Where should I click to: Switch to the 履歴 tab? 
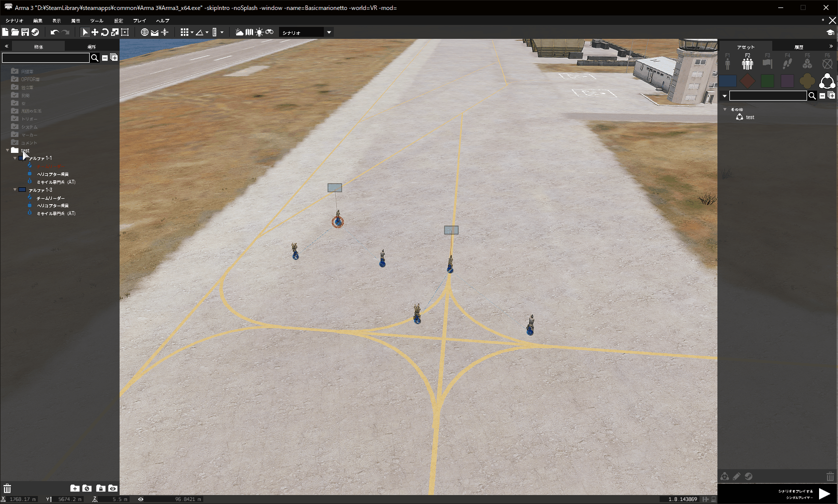[799, 47]
